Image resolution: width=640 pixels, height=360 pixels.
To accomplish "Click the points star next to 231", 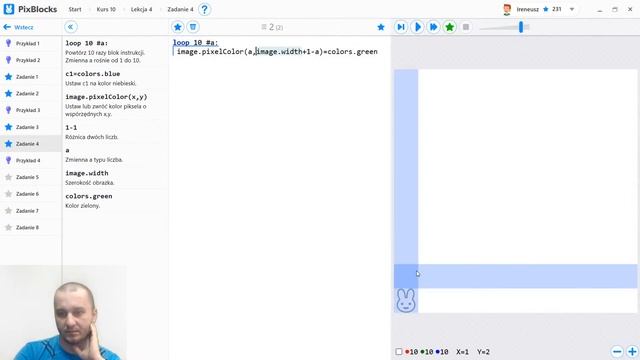I will click(x=546, y=9).
